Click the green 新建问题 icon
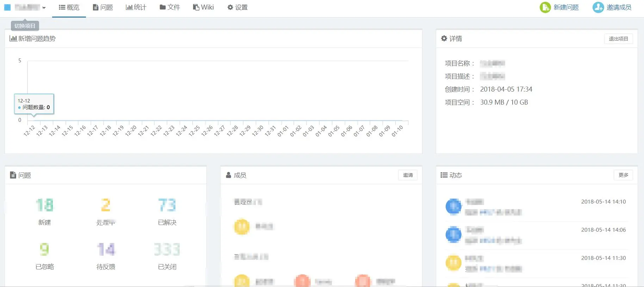The image size is (644, 287). coord(545,7)
